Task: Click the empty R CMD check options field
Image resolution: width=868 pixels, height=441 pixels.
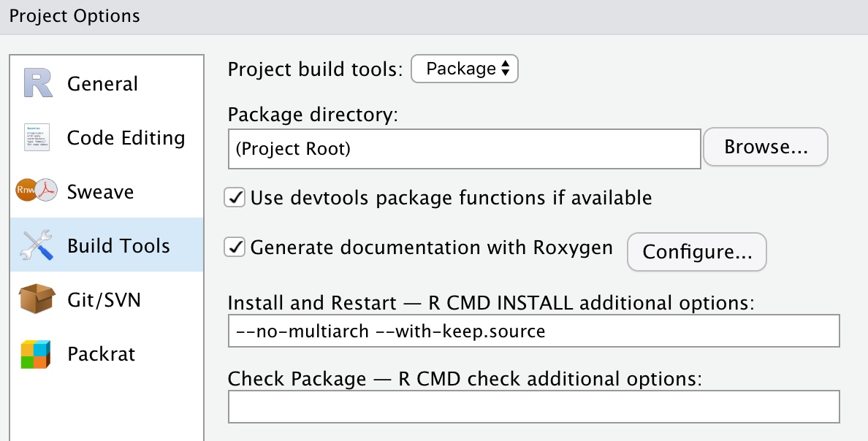Action: pos(533,407)
